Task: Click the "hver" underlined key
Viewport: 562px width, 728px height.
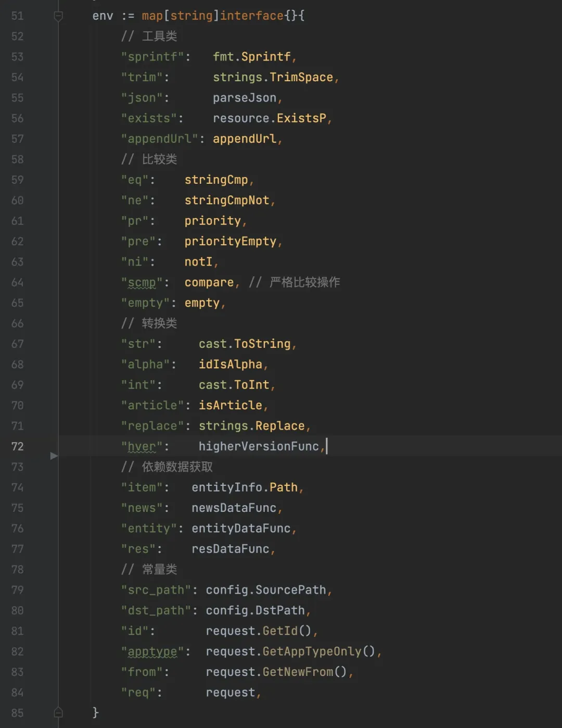Action: pos(142,447)
